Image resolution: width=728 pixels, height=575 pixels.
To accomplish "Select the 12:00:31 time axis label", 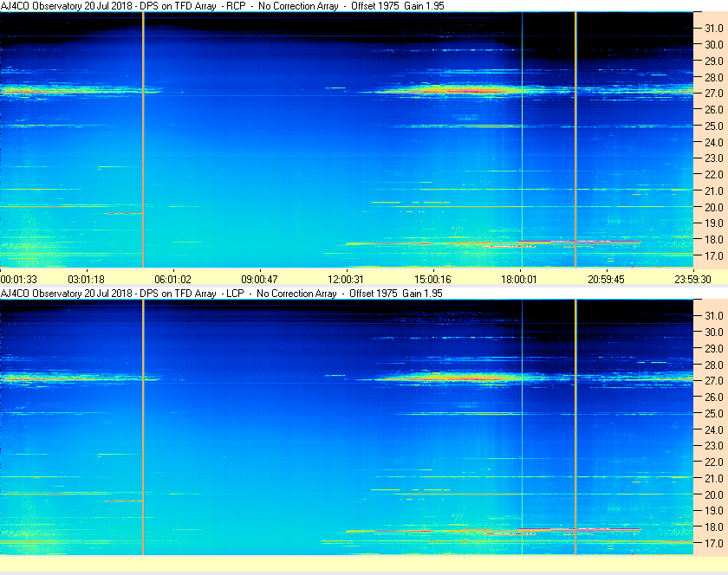I will tap(346, 280).
